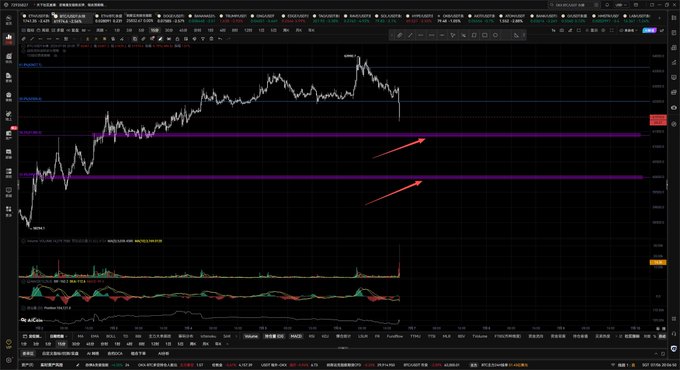Image resolution: width=680 pixels, height=370 pixels.
Task: Click the shield icon at right sidebar bottom
Action: click(673, 348)
